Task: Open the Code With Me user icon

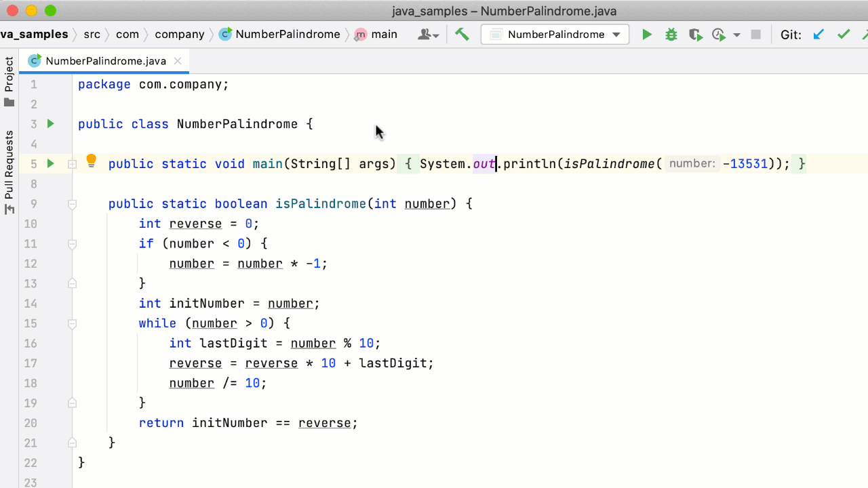Action: tap(429, 35)
